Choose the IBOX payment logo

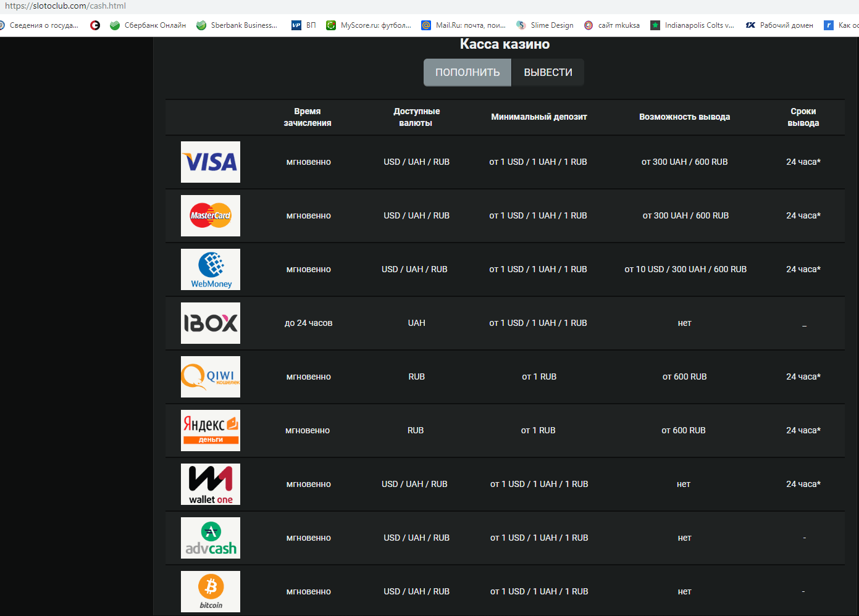211,323
